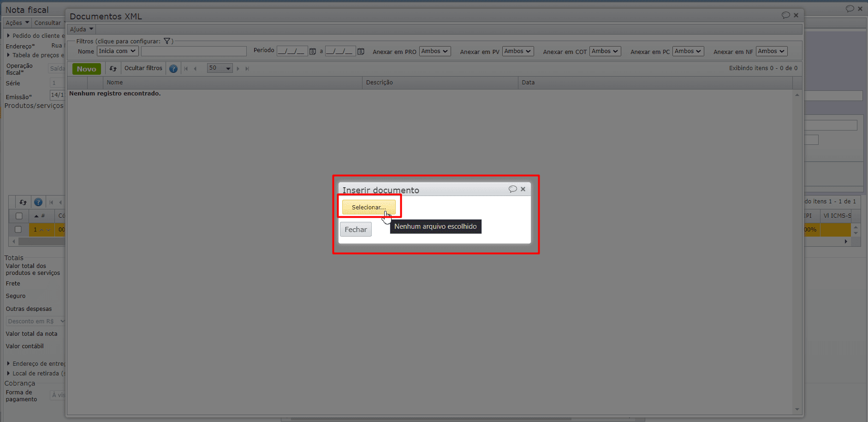Expand the 'Tabela de preços' section
This screenshot has width=868, height=422.
coord(8,55)
